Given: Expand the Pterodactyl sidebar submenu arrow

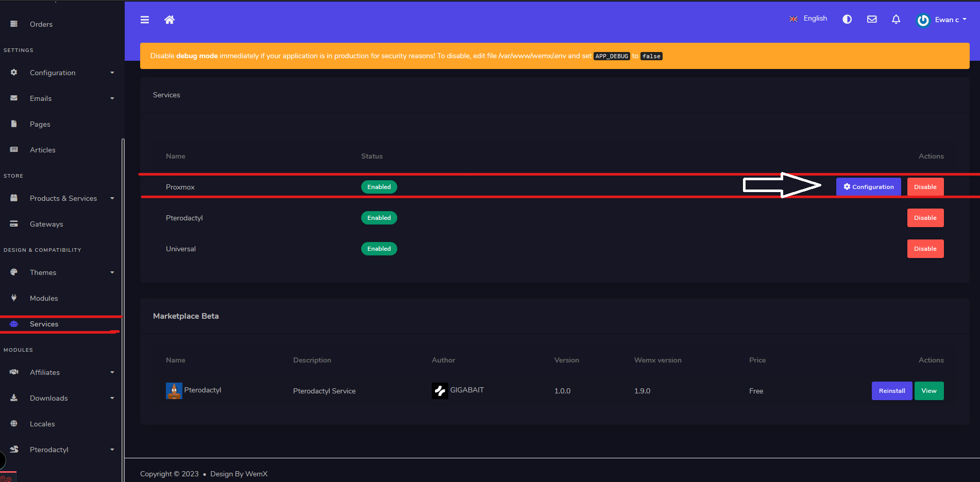Looking at the screenshot, I should [x=112, y=450].
